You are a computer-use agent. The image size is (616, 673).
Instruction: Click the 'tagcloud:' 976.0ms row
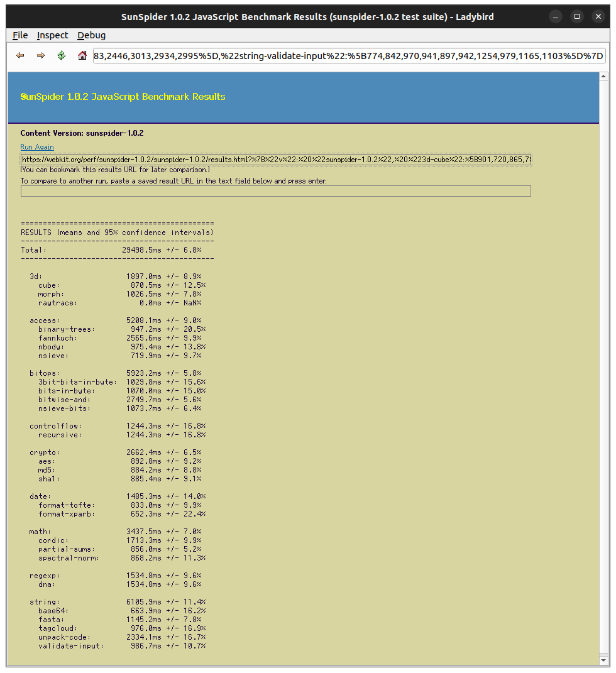tap(122, 628)
